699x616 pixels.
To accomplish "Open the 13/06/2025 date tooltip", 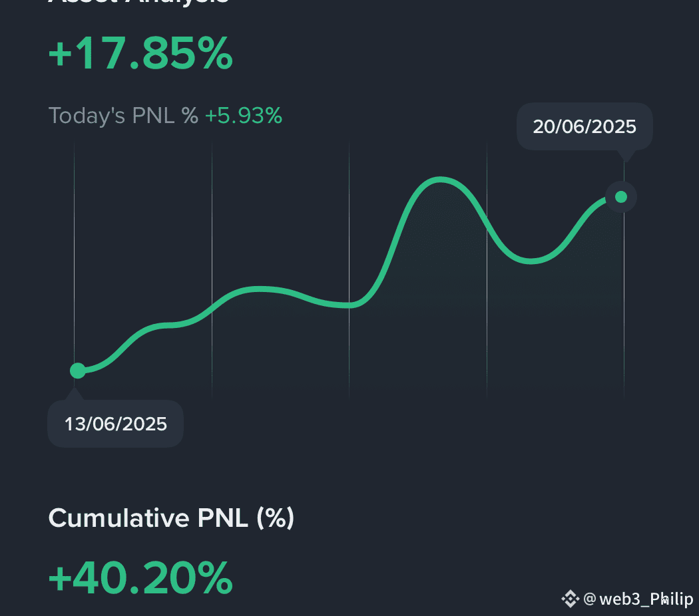I will point(115,424).
